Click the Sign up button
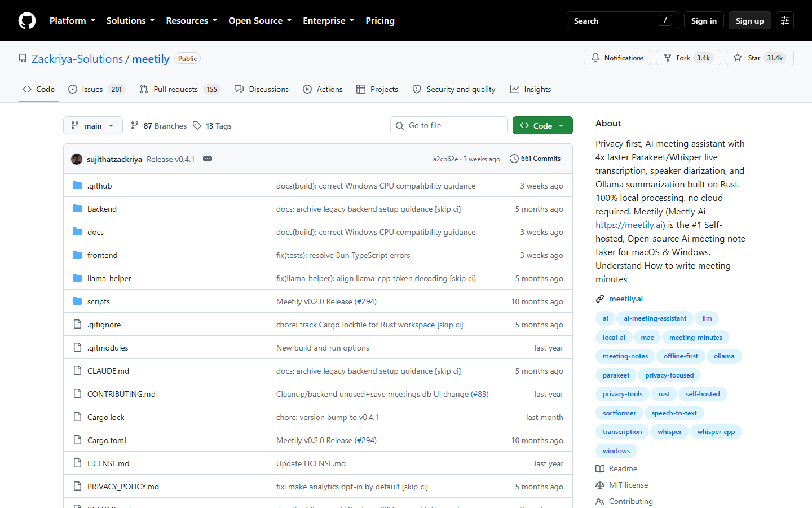Viewport: 812px width, 508px height. pos(750,21)
